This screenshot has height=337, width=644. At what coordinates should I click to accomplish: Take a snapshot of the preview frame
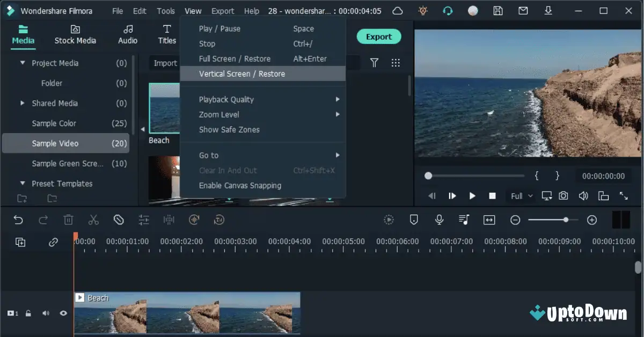coord(563,195)
